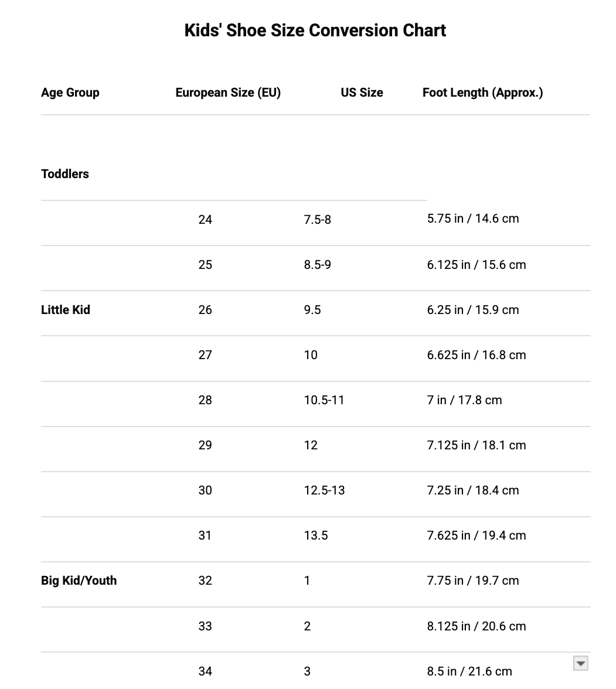Select the Age Group column header

point(70,93)
